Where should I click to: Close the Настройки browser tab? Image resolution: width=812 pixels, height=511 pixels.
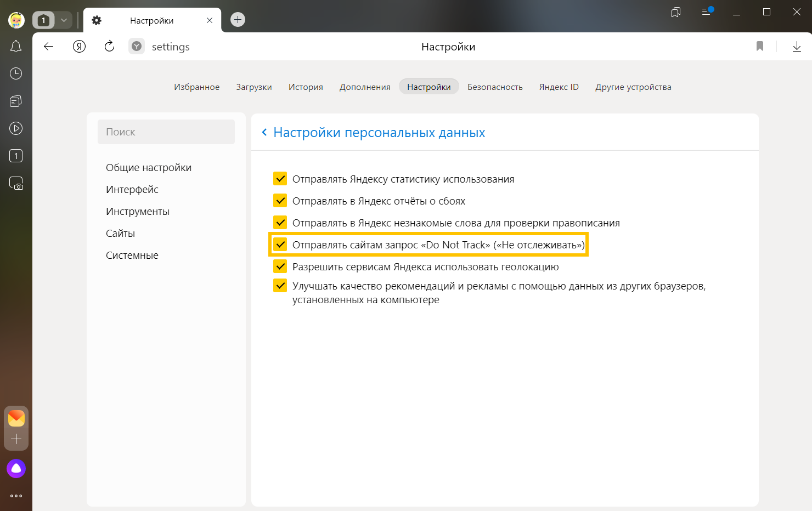click(x=210, y=20)
